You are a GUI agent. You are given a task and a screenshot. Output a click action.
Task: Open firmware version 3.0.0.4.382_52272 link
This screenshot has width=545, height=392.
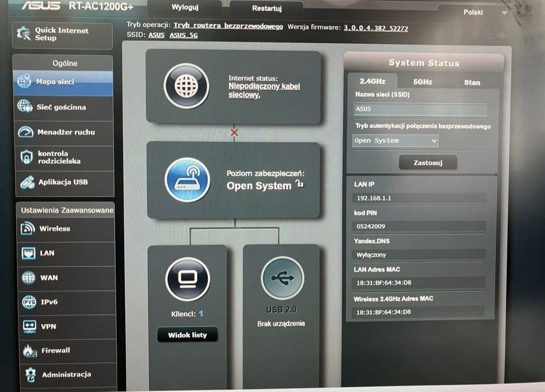(x=375, y=28)
